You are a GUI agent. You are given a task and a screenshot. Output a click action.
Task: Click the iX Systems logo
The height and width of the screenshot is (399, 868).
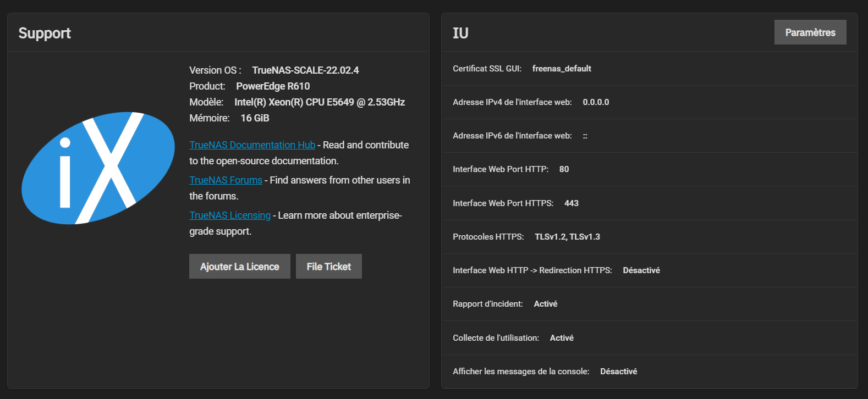(98, 168)
